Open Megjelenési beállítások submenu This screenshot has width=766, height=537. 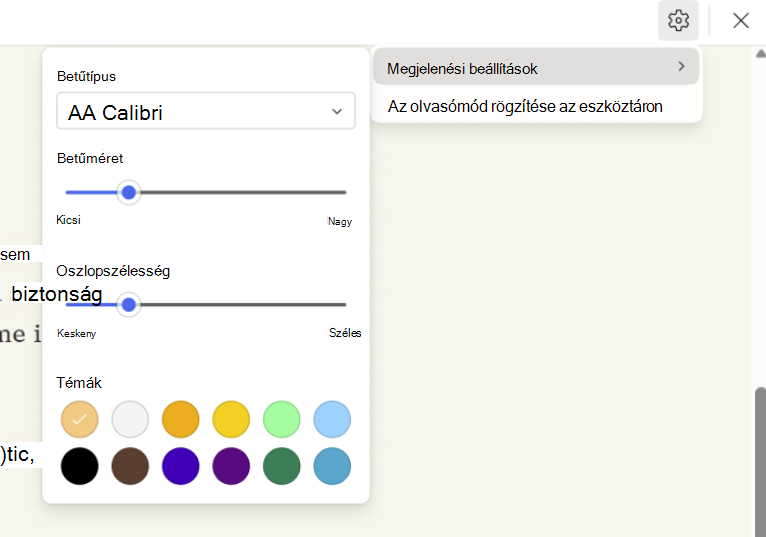(536, 67)
